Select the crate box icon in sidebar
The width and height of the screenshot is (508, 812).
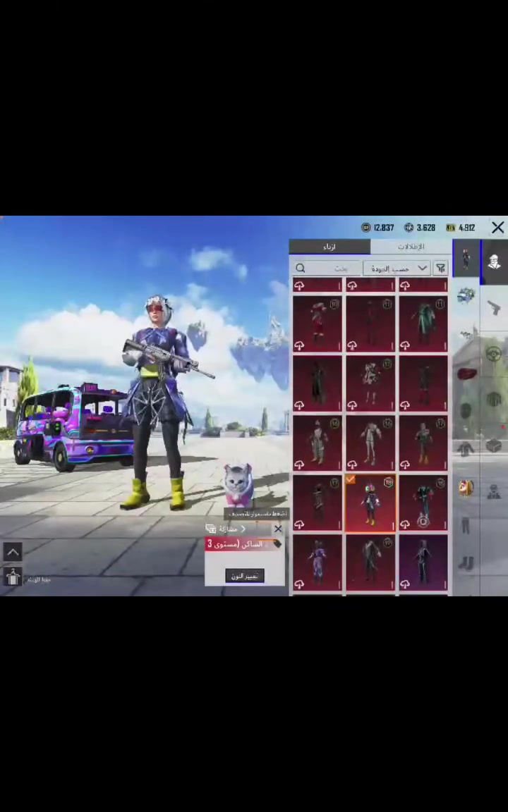494,445
